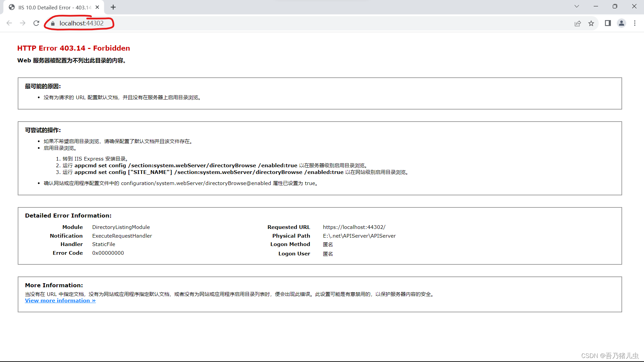Click the 可尝试的操作 heading
The width and height of the screenshot is (644, 362).
pos(43,130)
